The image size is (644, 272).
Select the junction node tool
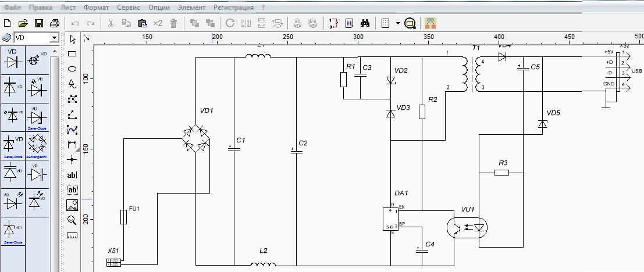[72, 160]
